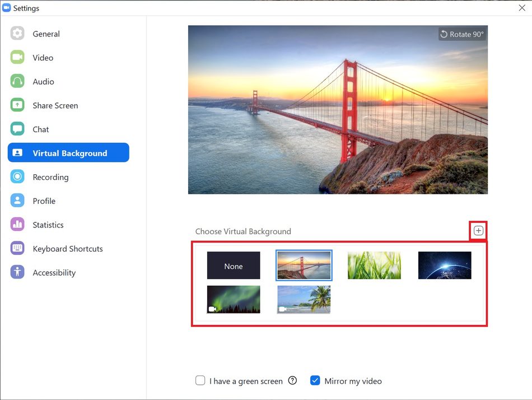Add a new virtual background image

(478, 231)
